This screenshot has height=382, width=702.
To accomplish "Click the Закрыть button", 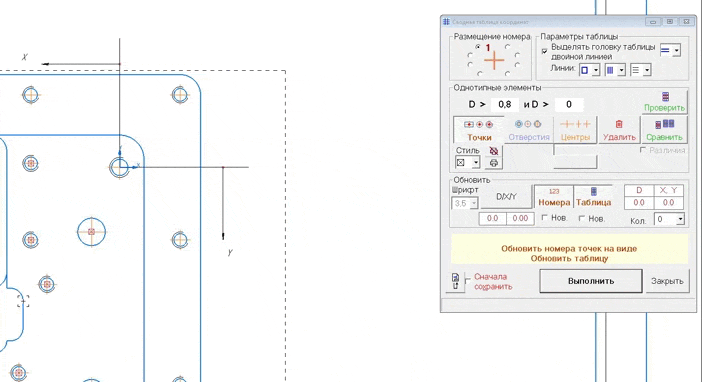I will point(667,281).
